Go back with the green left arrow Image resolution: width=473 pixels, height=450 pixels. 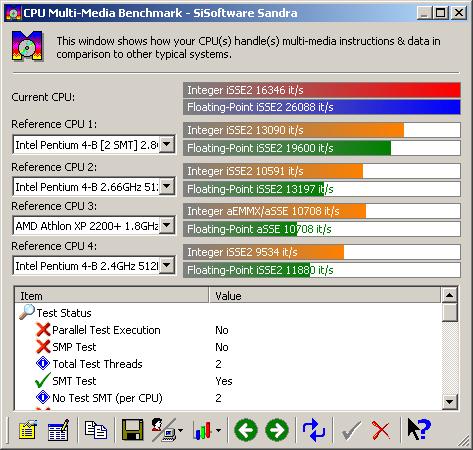click(246, 430)
